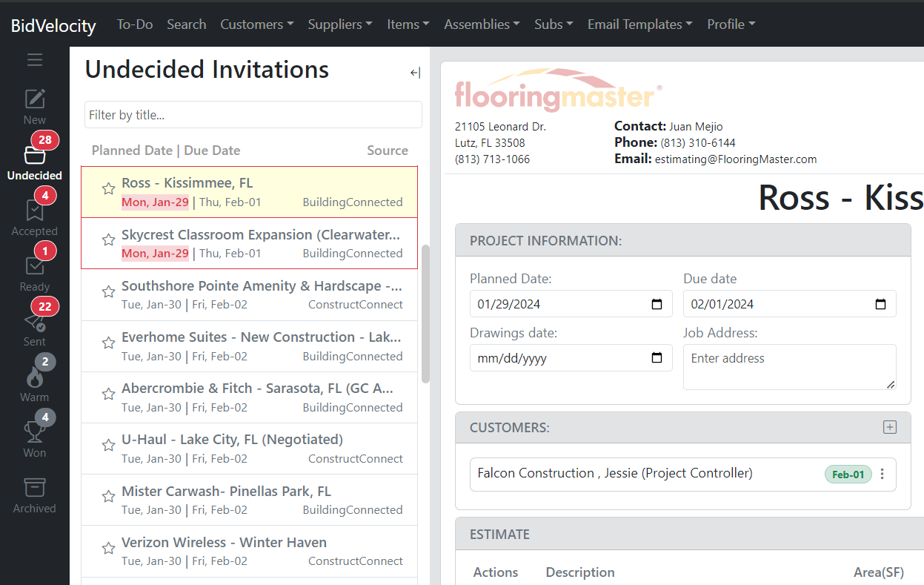The image size is (924, 585).
Task: Expand the Profile dropdown menu
Action: pyautogui.click(x=731, y=24)
